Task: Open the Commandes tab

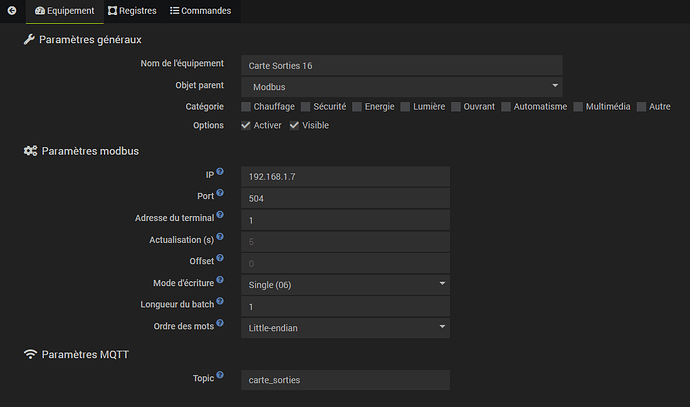Action: pos(200,11)
